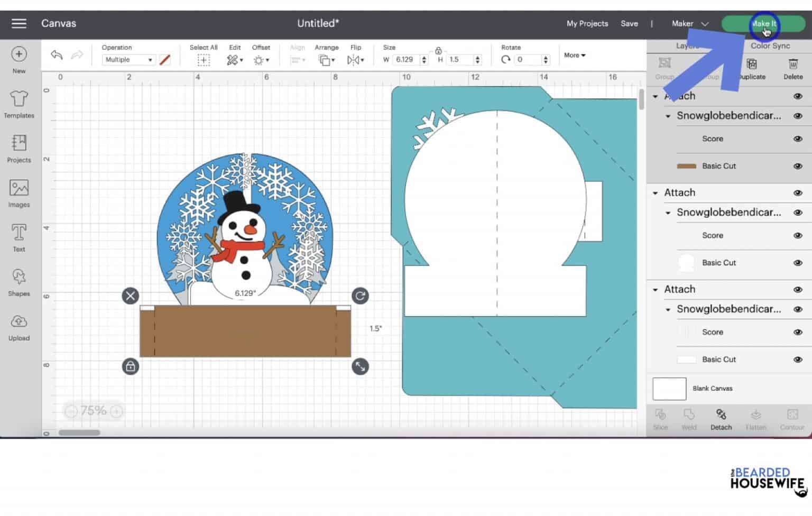The height and width of the screenshot is (516, 812).
Task: Open the hamburger menu
Action: pyautogui.click(x=19, y=23)
